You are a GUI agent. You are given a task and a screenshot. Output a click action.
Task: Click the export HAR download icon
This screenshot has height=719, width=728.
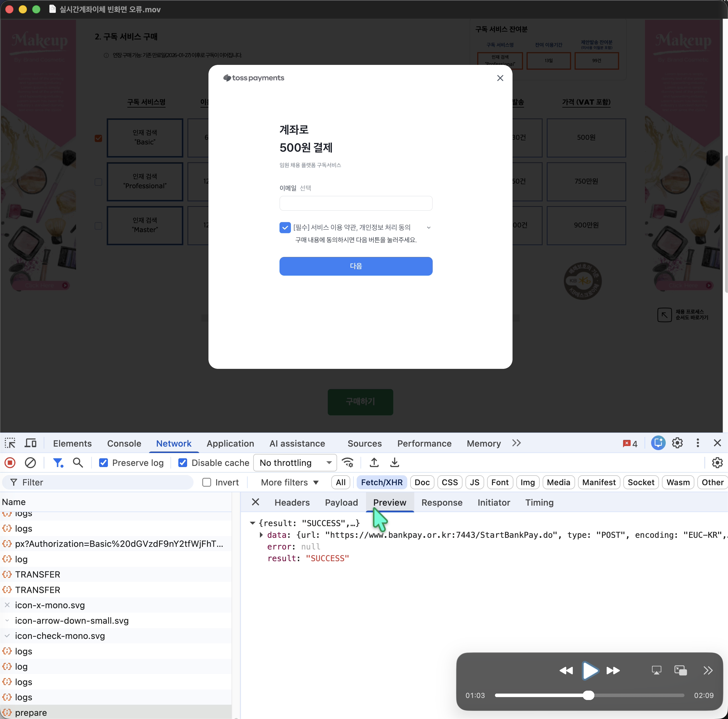(x=394, y=462)
